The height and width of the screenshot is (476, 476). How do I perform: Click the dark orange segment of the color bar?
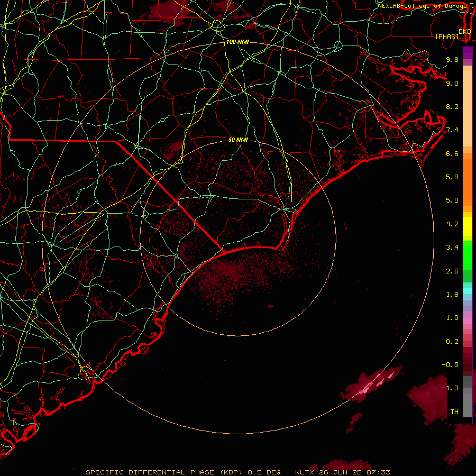[467, 182]
